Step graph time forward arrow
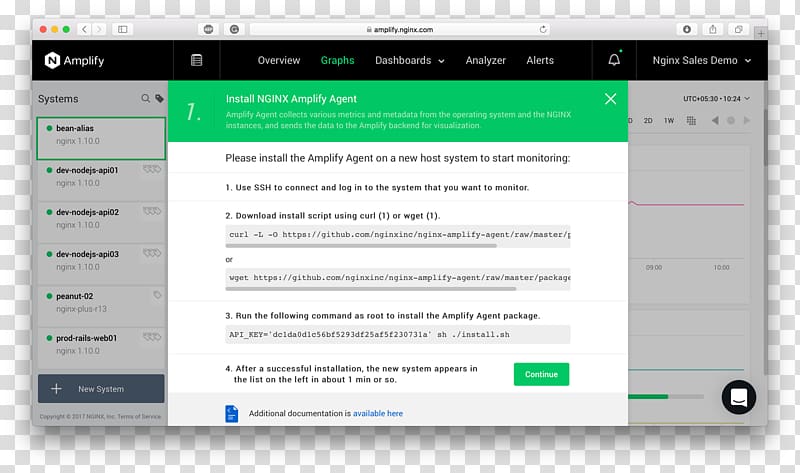 pyautogui.click(x=747, y=120)
